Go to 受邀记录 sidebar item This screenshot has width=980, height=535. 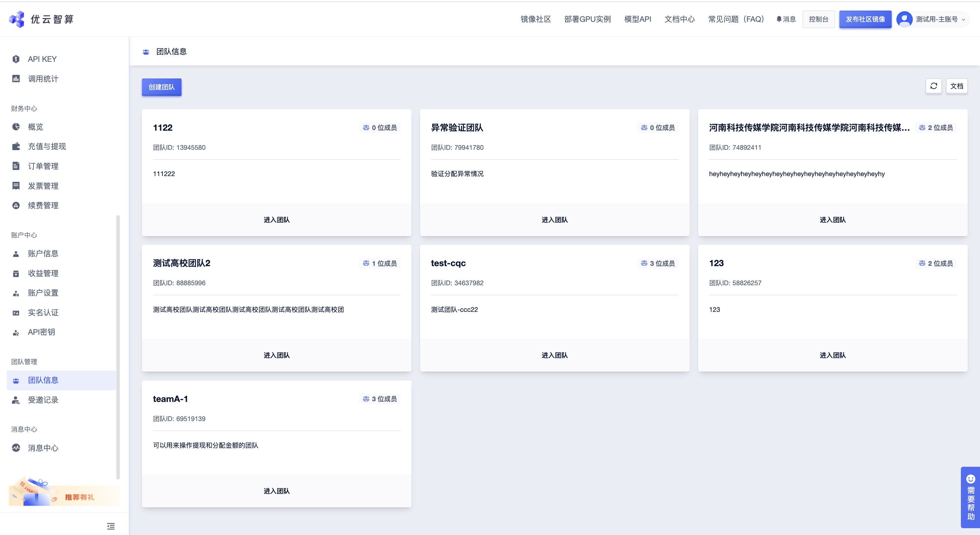coord(43,400)
